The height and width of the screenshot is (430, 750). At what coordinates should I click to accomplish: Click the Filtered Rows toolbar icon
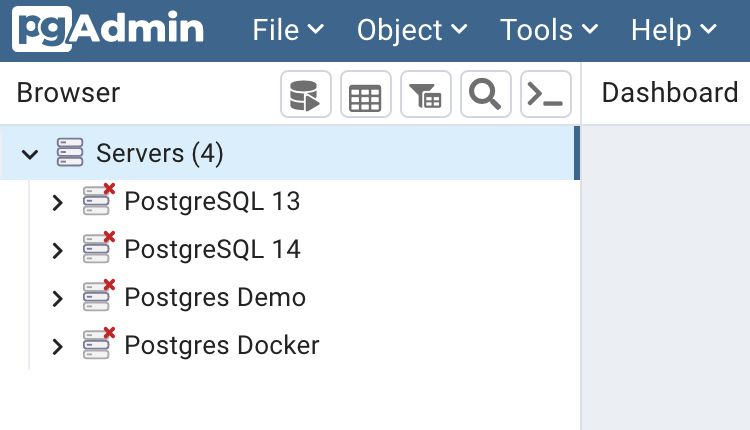pos(425,95)
